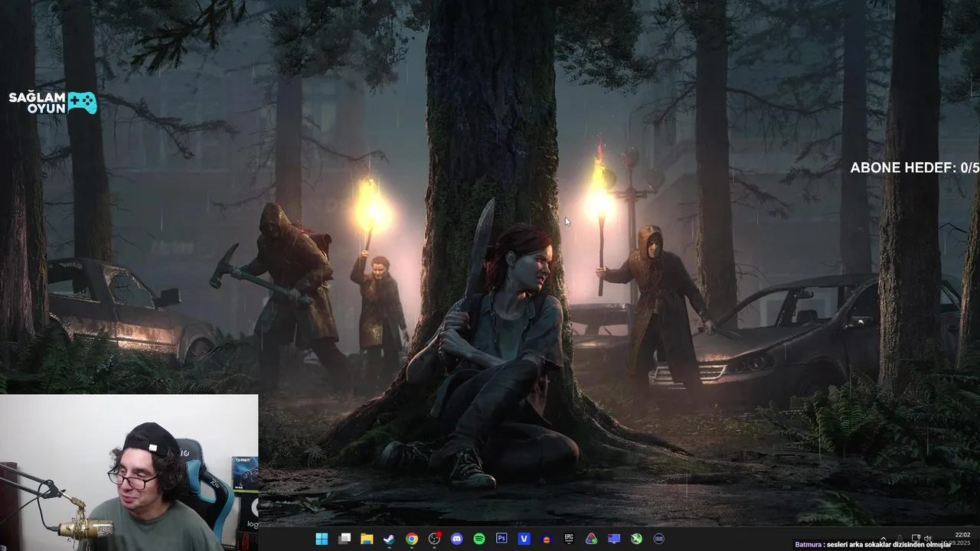Image resolution: width=980 pixels, height=551 pixels.
Task: Launch Photoshop from the taskbar
Action: click(x=501, y=539)
